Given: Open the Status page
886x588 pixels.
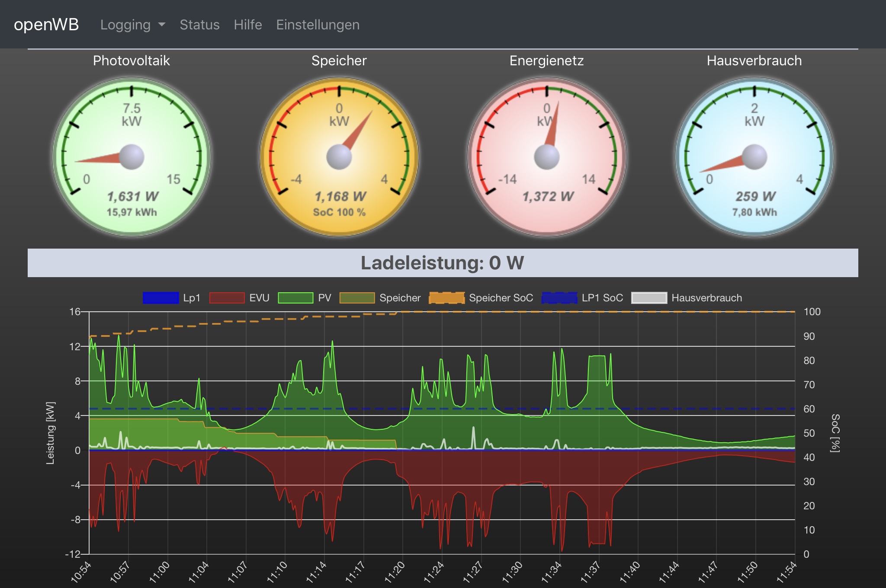Looking at the screenshot, I should 199,25.
